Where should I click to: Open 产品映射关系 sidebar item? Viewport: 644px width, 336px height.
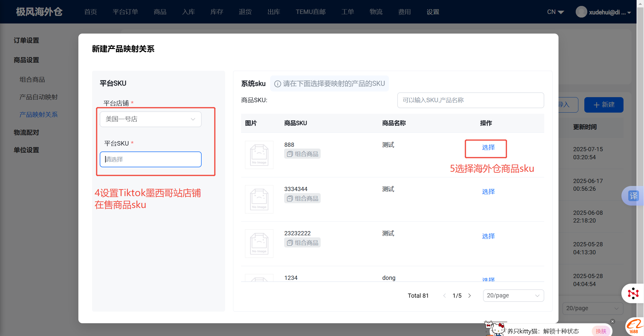pos(39,115)
